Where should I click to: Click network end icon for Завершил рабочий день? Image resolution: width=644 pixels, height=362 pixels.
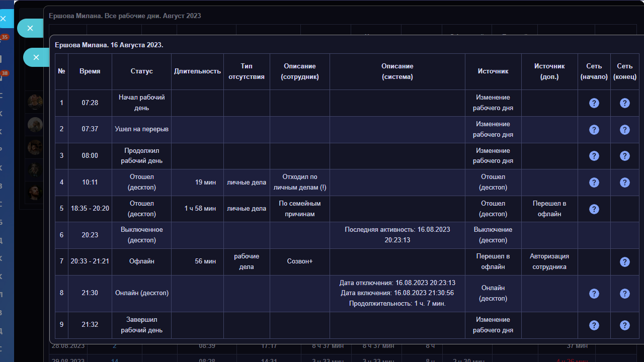coord(624,325)
